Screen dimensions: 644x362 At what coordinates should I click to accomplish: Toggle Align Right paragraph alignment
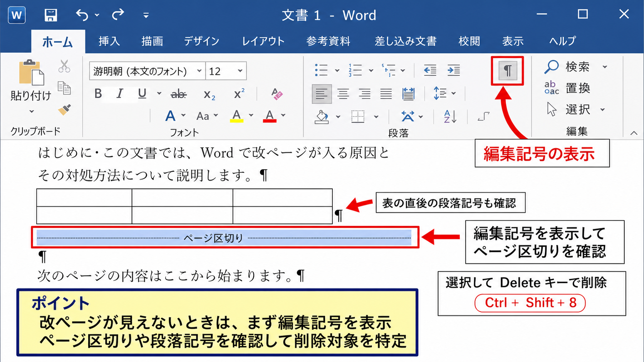coord(364,94)
